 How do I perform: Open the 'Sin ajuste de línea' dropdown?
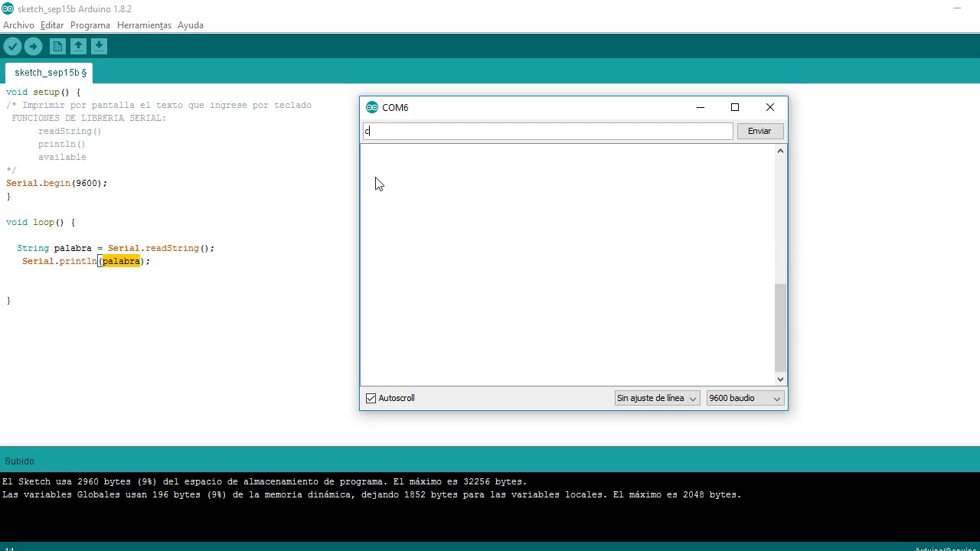click(x=657, y=398)
